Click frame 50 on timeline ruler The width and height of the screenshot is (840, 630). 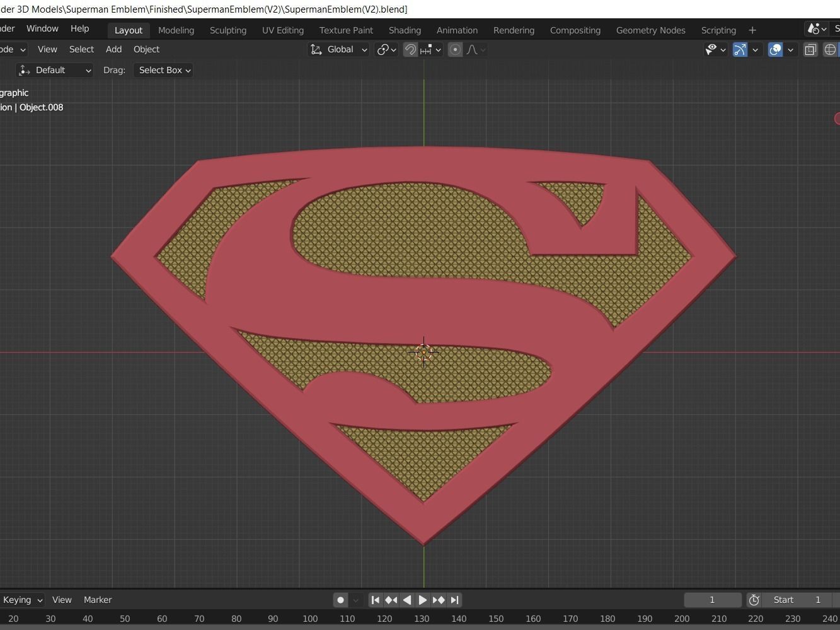coord(125,619)
